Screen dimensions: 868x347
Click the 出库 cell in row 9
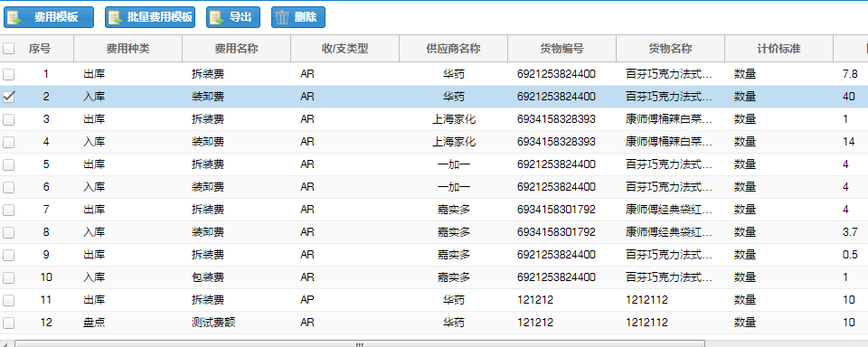point(94,255)
